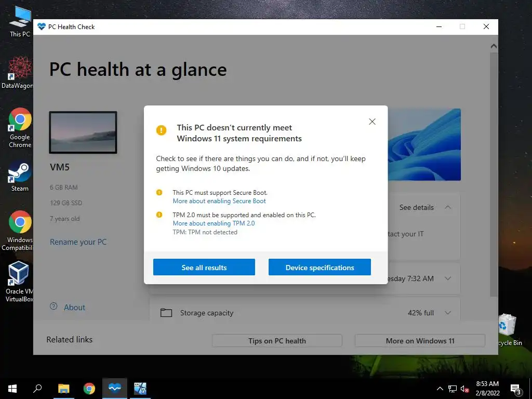Click the Secure Boot warning icon
This screenshot has width=532, height=399.
pyautogui.click(x=159, y=192)
